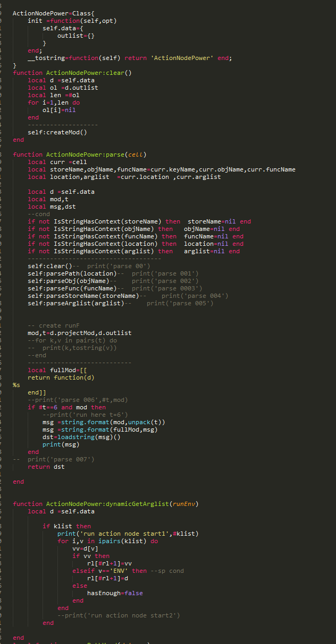336x644 pixels.
Task: Click the '-- create runF' comment
Action: [x=53, y=325]
